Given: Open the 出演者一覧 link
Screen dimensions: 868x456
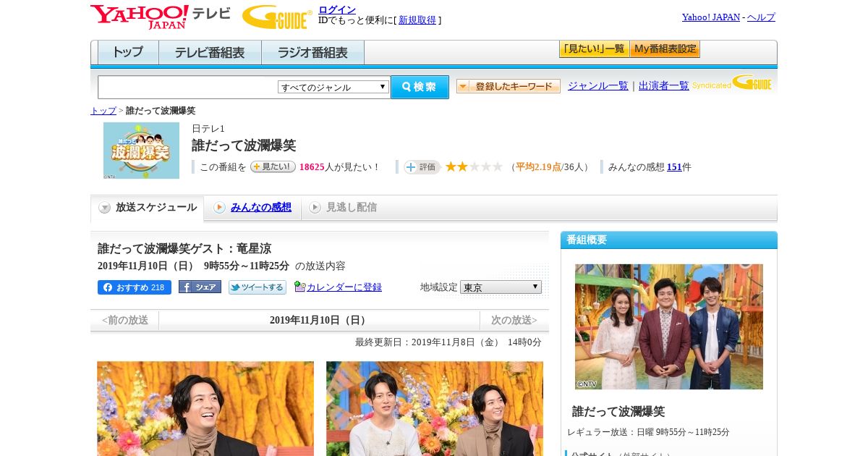Looking at the screenshot, I should (x=663, y=85).
